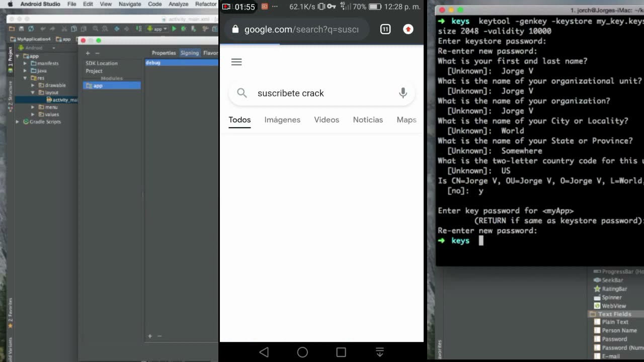Expand the java folder arrow
The width and height of the screenshot is (644, 362).
tap(26, 71)
